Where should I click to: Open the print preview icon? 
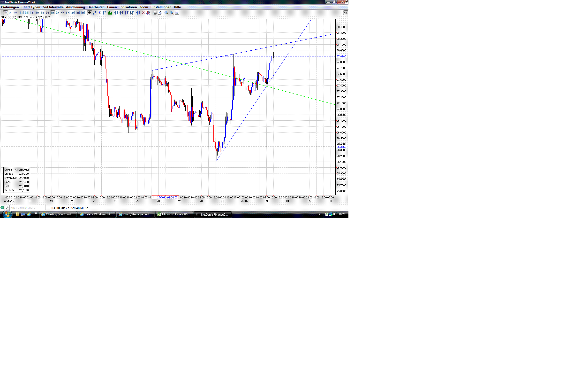(160, 13)
